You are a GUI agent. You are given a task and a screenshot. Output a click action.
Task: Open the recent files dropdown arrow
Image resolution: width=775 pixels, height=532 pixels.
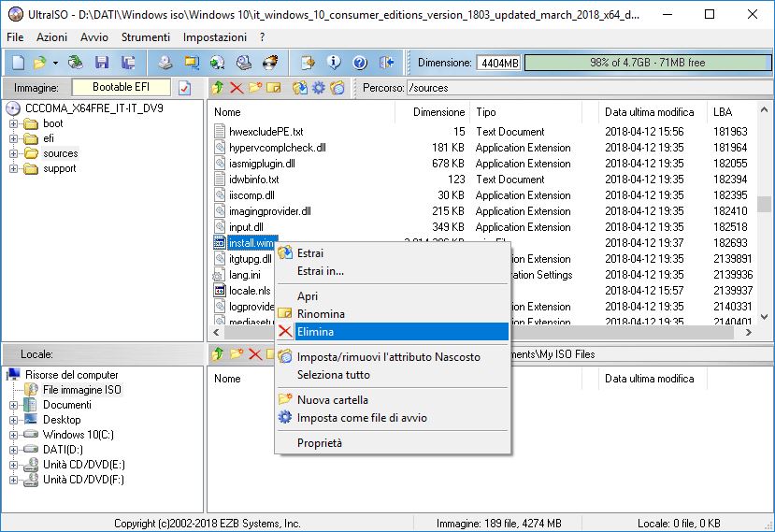click(x=55, y=63)
